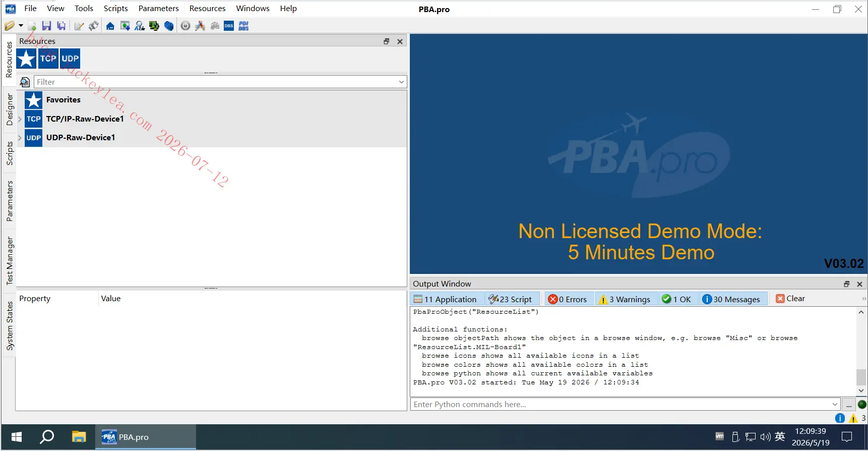Image resolution: width=868 pixels, height=451 pixels.
Task: Switch to the Designer side tab
Action: coord(9,109)
